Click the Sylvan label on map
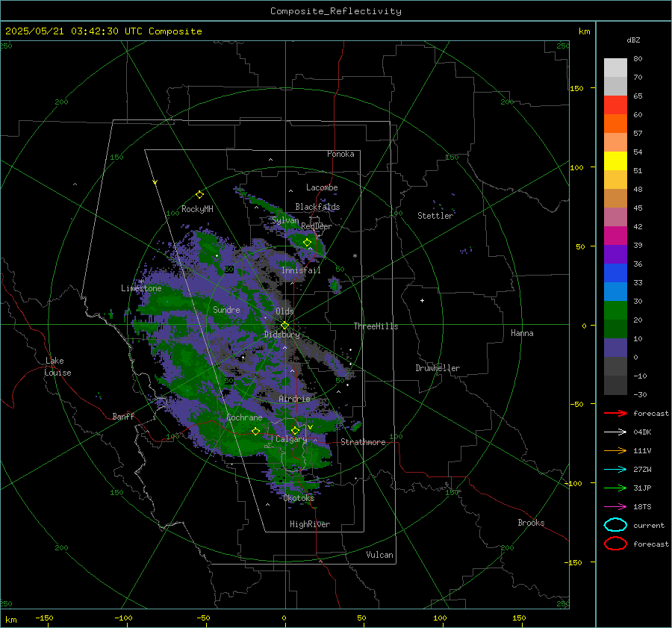672x628 pixels. [x=285, y=220]
